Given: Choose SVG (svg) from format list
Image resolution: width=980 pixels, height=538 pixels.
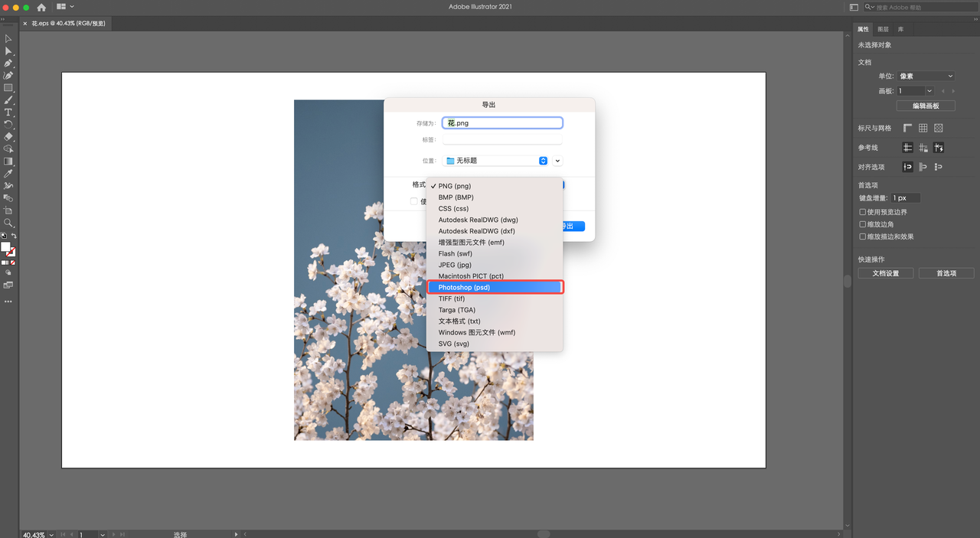Looking at the screenshot, I should (x=454, y=344).
